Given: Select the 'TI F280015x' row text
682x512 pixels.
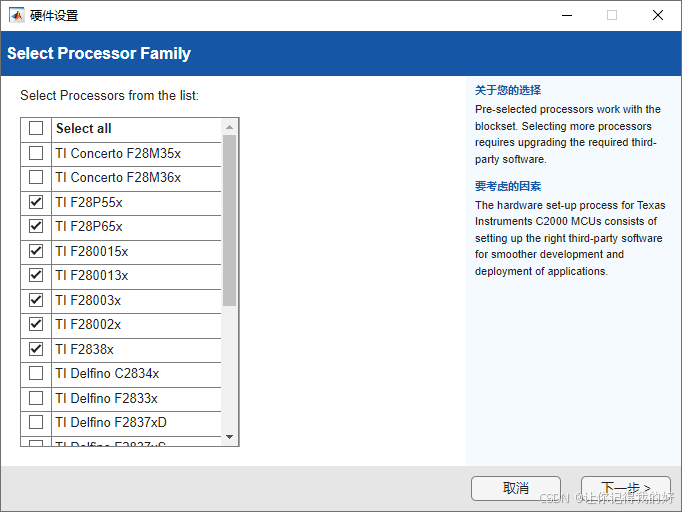Looking at the screenshot, I should [x=92, y=251].
